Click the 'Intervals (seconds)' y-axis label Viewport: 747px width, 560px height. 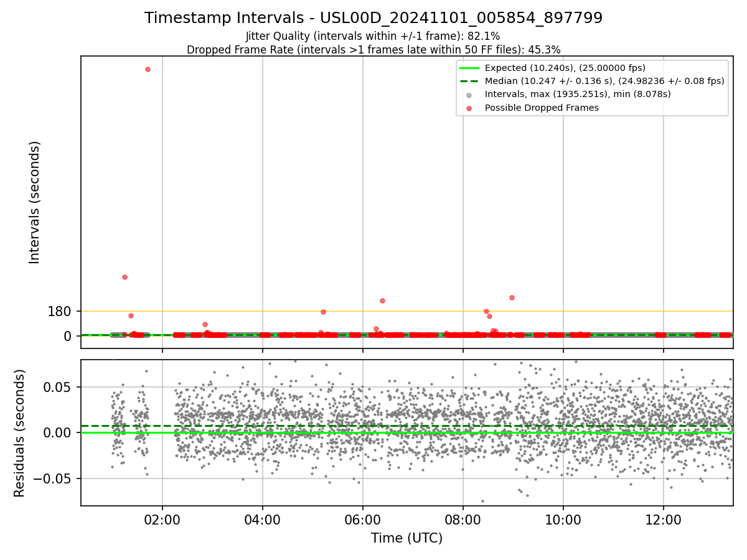tap(35, 202)
